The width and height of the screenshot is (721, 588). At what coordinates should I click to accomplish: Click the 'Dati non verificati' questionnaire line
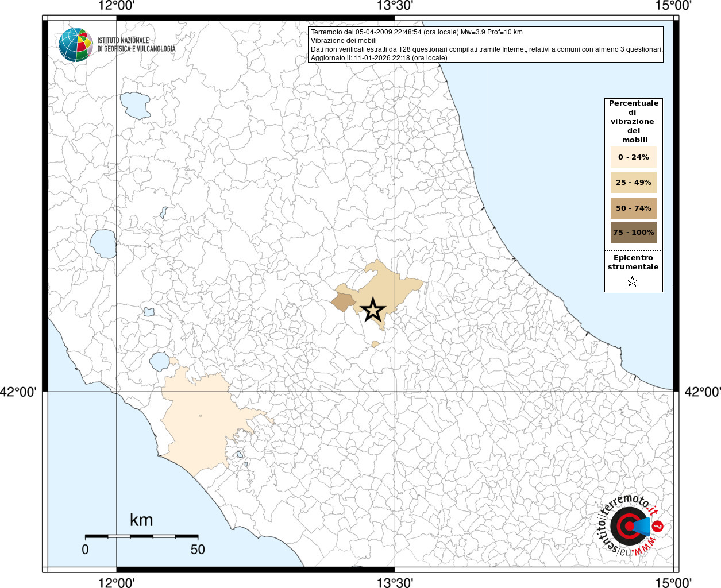(487, 49)
